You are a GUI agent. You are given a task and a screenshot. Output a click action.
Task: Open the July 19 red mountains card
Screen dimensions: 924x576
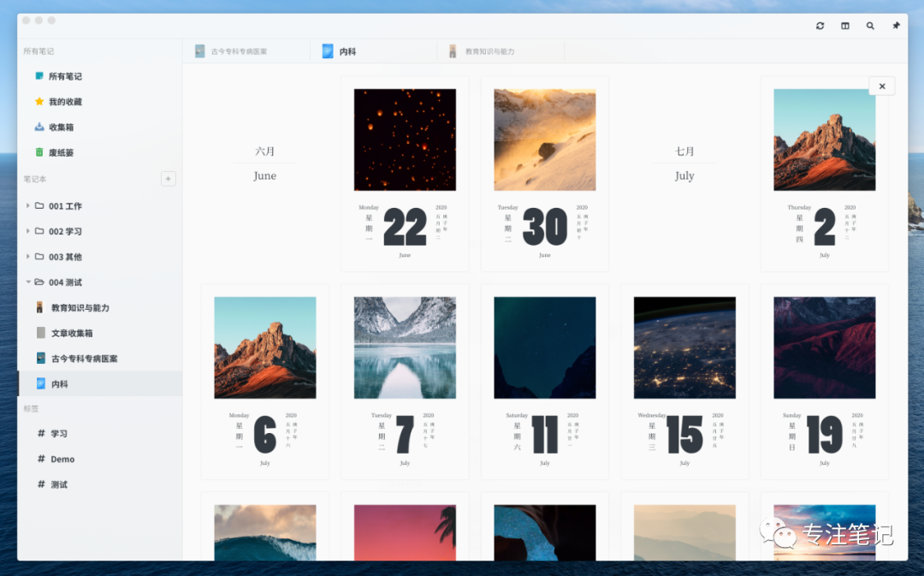(x=825, y=382)
